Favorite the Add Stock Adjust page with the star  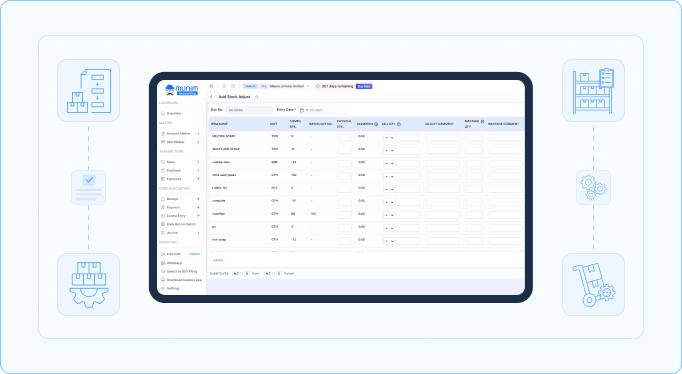pos(257,97)
